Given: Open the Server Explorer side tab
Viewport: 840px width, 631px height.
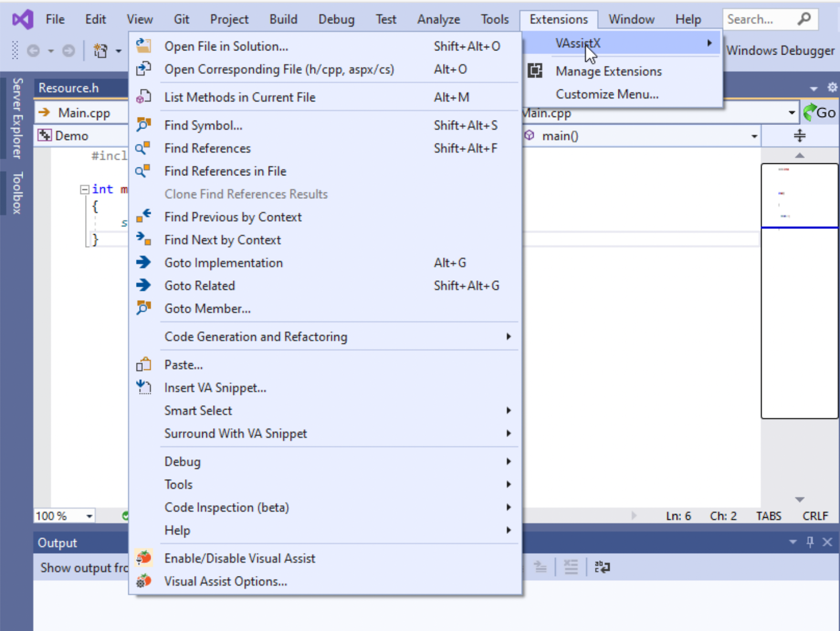Looking at the screenshot, I should click(17, 118).
